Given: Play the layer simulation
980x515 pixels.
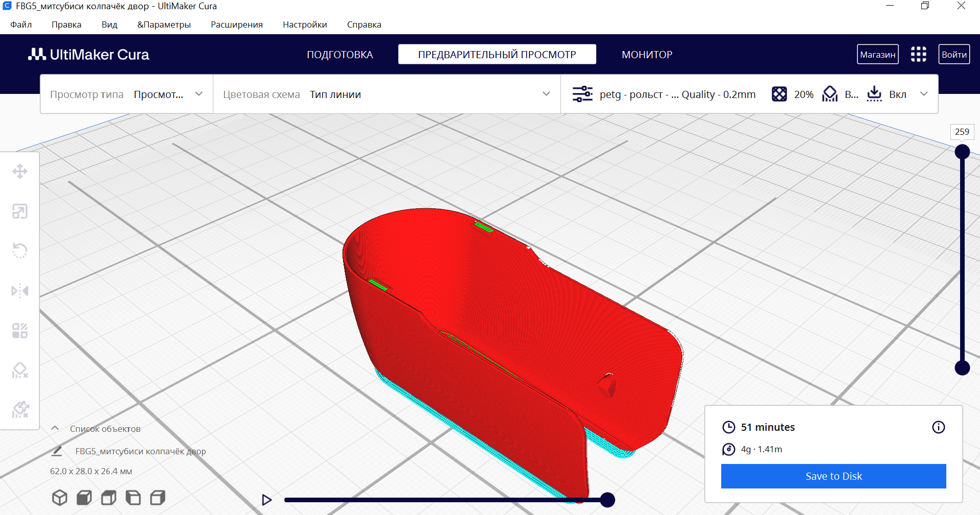Looking at the screenshot, I should tap(266, 500).
